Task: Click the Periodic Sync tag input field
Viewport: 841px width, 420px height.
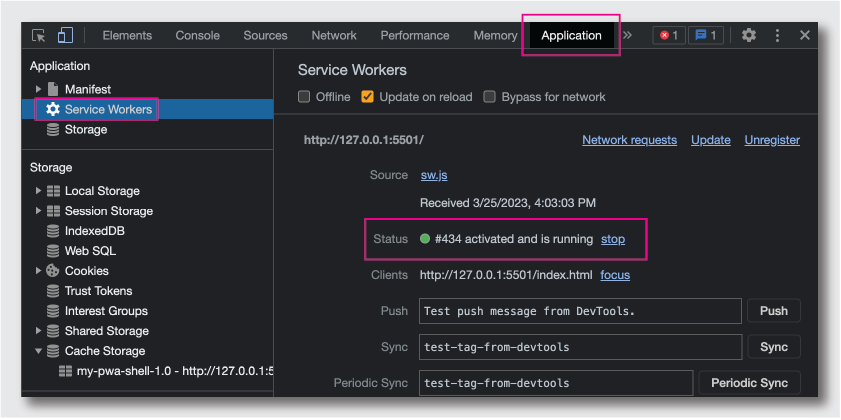Action: coord(556,383)
